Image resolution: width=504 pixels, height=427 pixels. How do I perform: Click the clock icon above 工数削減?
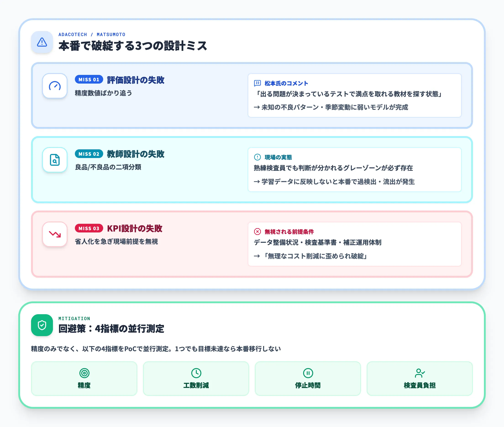click(x=196, y=373)
